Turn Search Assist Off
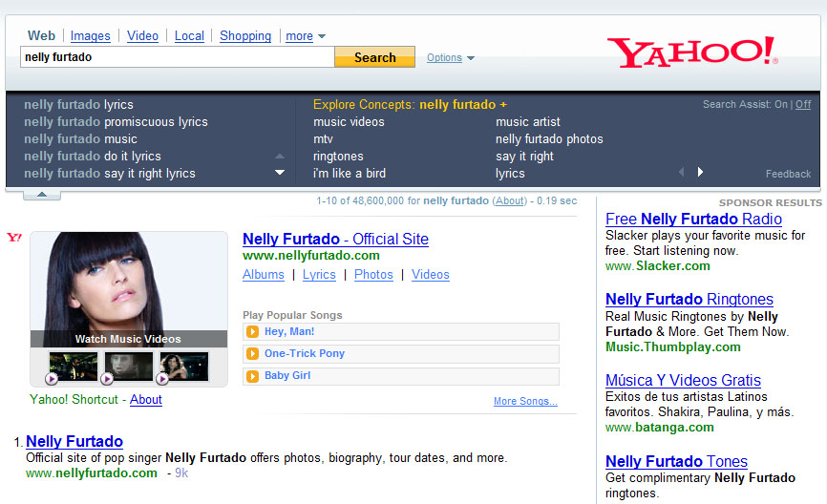Screen dimensions: 827x504 [803, 104]
